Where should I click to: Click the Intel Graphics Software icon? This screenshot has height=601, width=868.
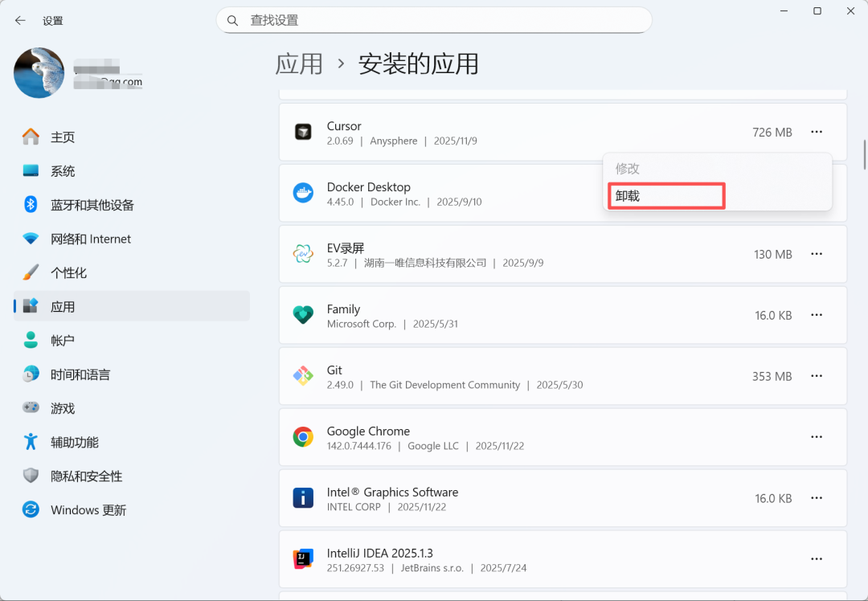click(303, 498)
